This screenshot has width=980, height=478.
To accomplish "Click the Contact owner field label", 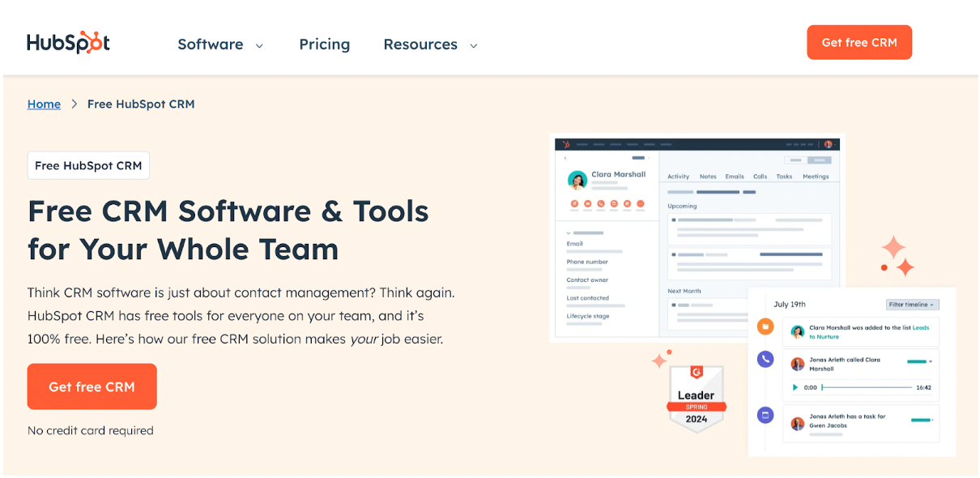I will [587, 280].
